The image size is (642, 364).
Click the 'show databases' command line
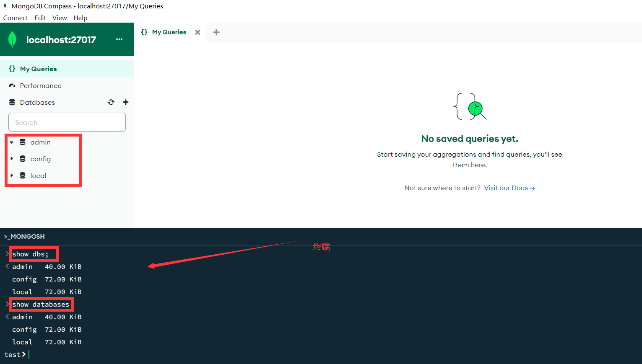tap(41, 305)
